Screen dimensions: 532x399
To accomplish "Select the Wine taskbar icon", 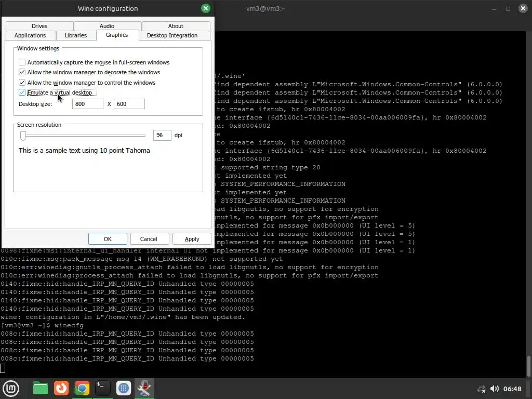I will pyautogui.click(x=144, y=389).
